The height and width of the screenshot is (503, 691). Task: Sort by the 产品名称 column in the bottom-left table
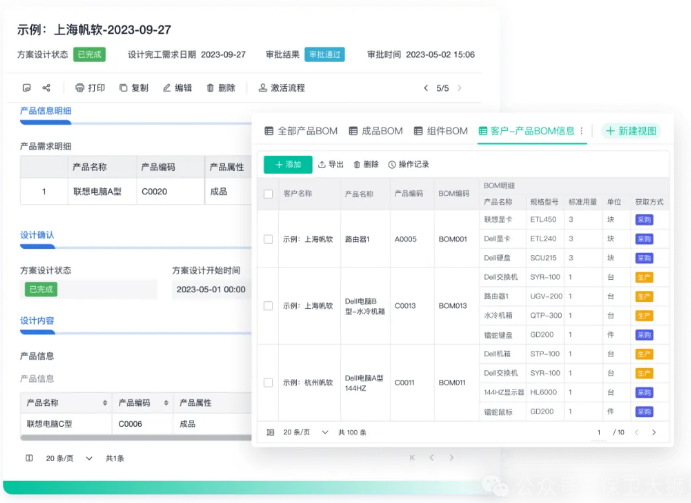pos(105,402)
